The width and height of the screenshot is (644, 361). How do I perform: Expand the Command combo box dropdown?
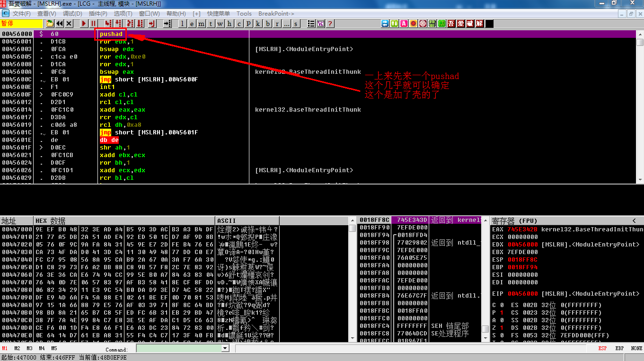[x=225, y=348]
